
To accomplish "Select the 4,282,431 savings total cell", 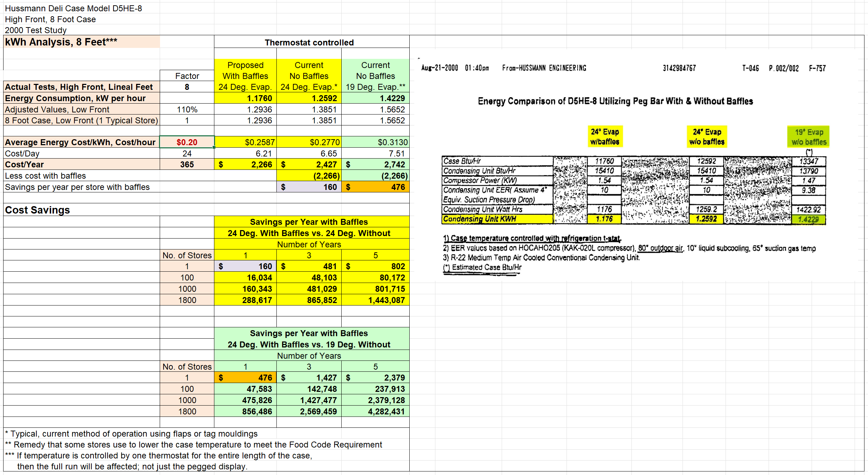I will click(x=375, y=411).
